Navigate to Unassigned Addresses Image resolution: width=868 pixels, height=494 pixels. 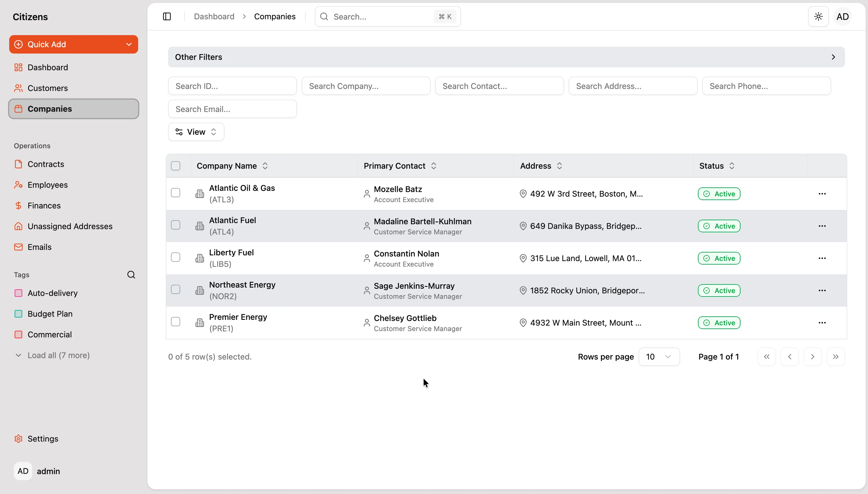click(70, 226)
